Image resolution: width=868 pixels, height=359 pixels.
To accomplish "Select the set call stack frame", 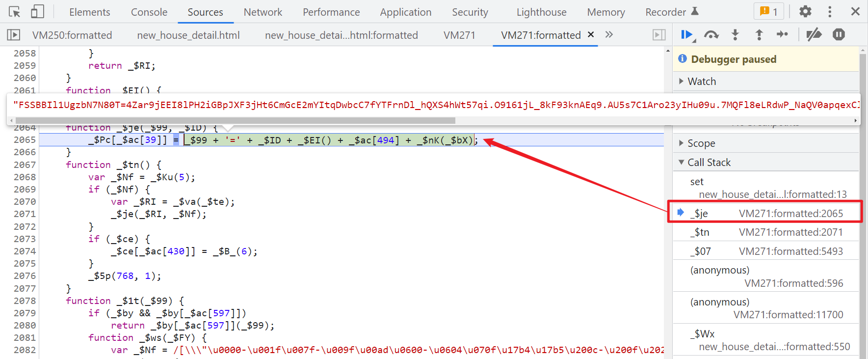I will click(x=766, y=188).
